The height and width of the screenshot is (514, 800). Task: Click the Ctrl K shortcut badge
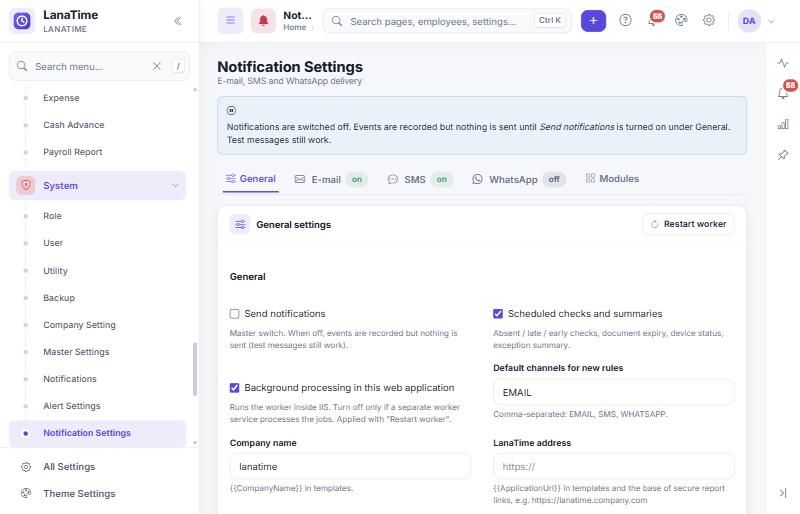pyautogui.click(x=550, y=20)
